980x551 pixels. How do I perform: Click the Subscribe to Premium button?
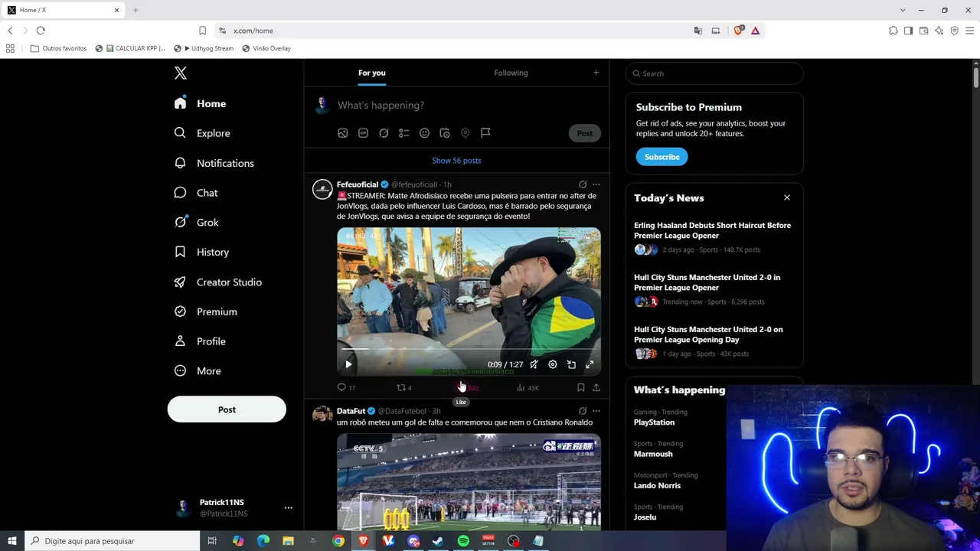662,157
